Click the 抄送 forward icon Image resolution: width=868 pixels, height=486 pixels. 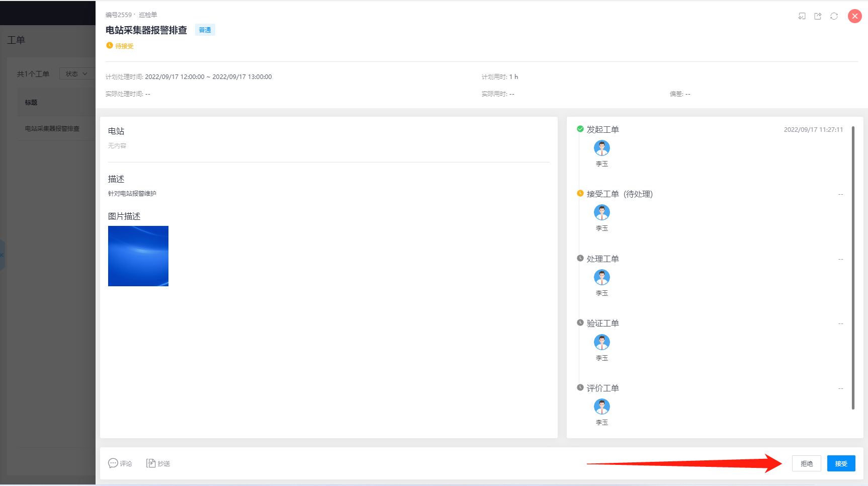coord(150,463)
